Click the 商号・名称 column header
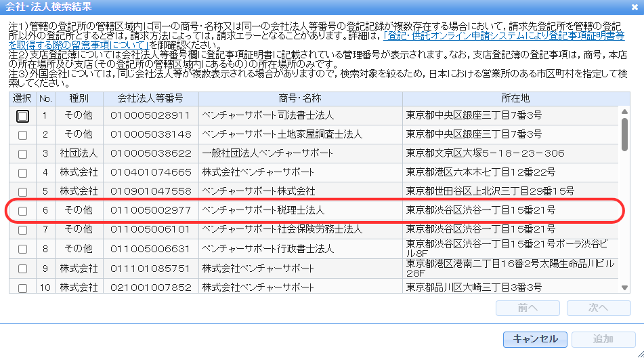The image size is (644, 358). click(300, 99)
